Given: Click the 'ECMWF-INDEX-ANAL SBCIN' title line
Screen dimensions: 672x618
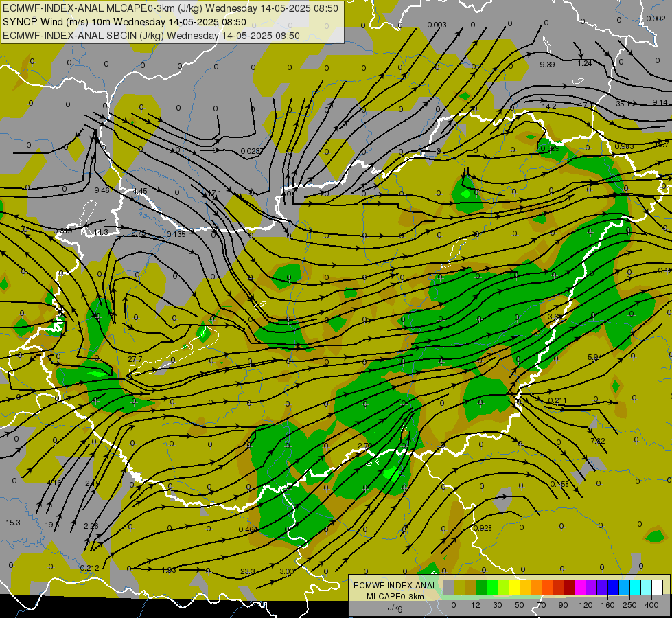Looking at the screenshot, I should click(x=151, y=36).
